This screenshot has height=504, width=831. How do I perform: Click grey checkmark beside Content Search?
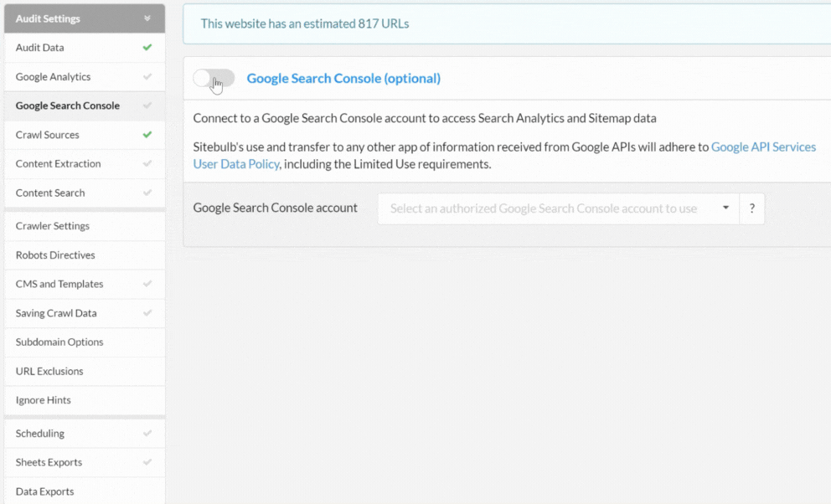147,193
